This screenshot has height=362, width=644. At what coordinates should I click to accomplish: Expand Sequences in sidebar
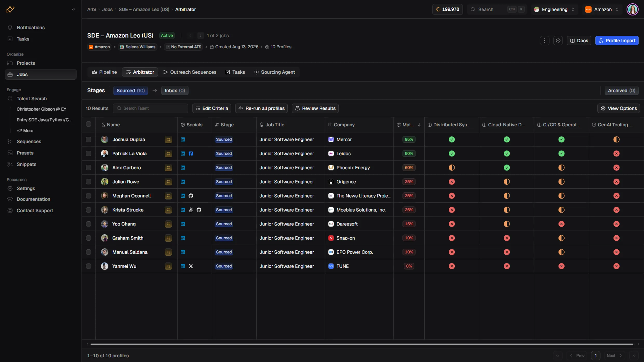coord(41,141)
